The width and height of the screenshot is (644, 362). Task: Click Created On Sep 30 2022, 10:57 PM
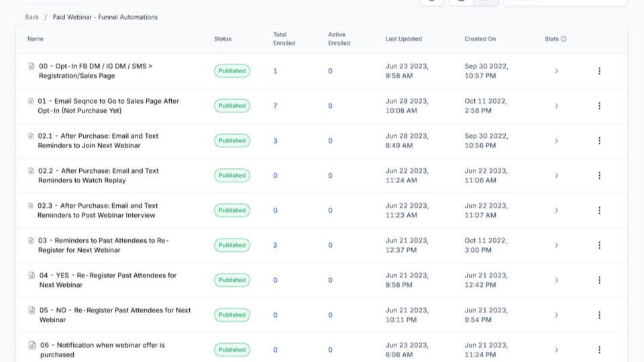(x=486, y=71)
